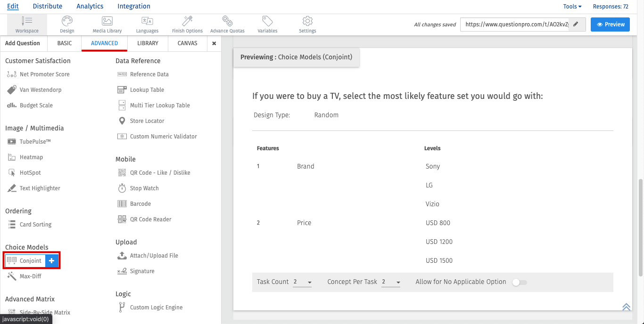The width and height of the screenshot is (644, 324).
Task: Open Advance Quotas
Action: (227, 24)
